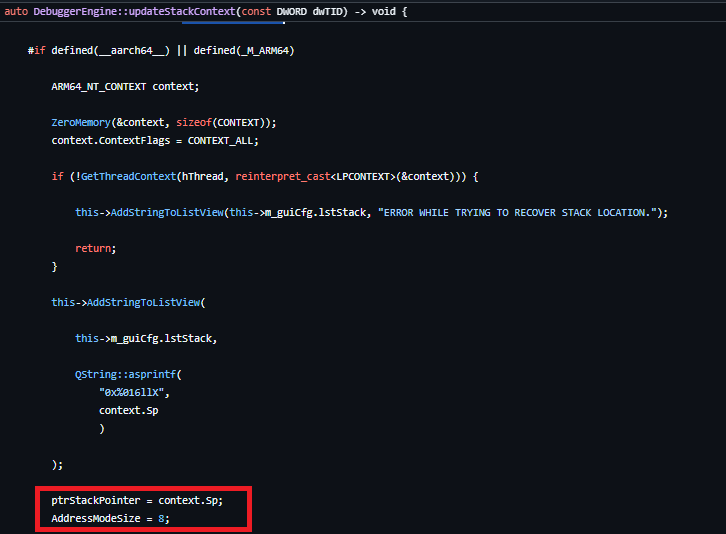Click the _M_ARM64 macro text
The image size is (726, 534).
[265, 50]
